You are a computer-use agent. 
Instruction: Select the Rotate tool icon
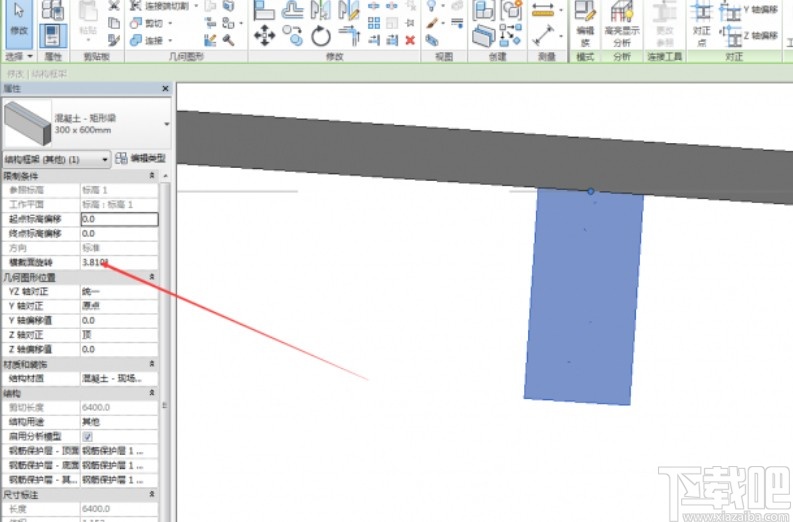321,36
